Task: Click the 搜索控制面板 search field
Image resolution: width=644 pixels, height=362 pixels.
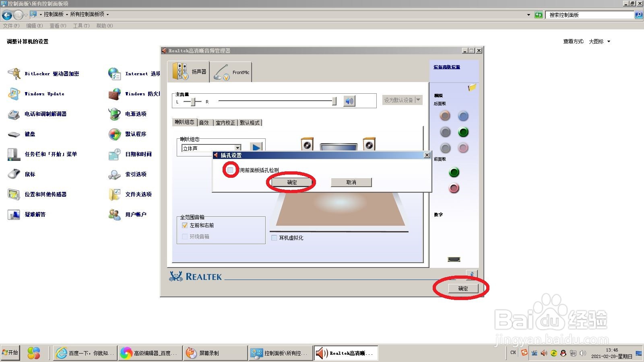Action: [590, 15]
